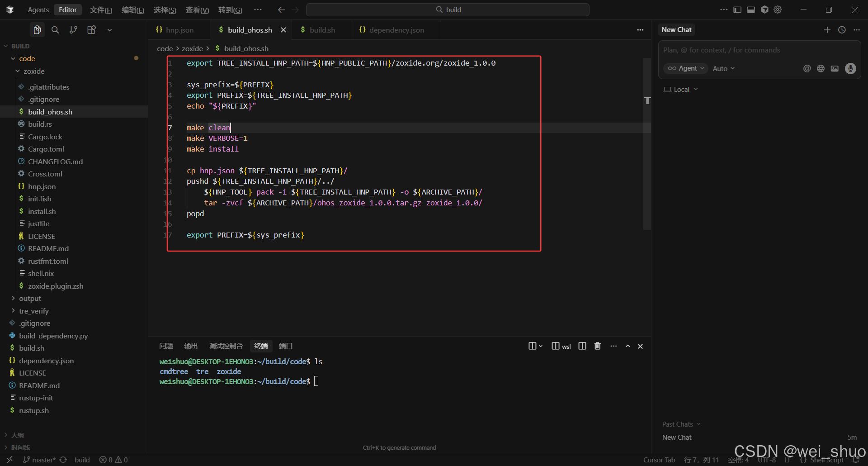Open the Agent mode dropdown
The height and width of the screenshot is (466, 868).
686,68
